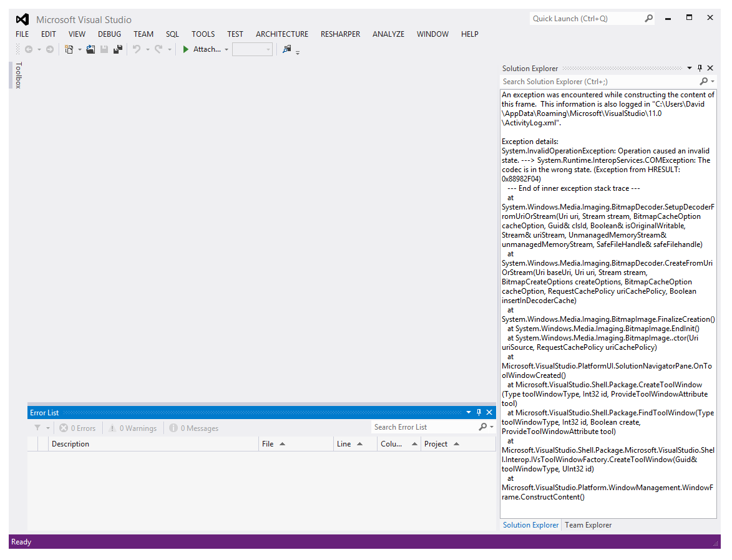Click the Attach... button label
Image resolution: width=732 pixels, height=560 pixels.
[x=207, y=49]
